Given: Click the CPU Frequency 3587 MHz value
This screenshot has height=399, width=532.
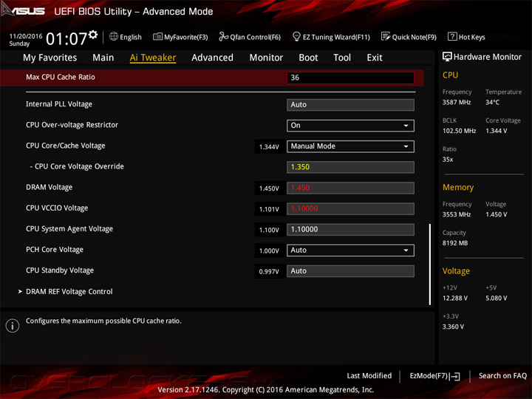Looking at the screenshot, I should [x=457, y=102].
